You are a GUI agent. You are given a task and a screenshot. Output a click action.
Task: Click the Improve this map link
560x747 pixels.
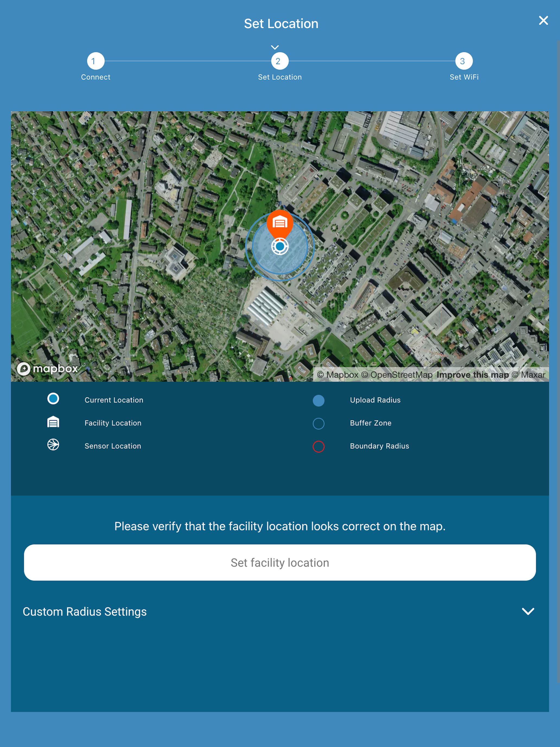click(473, 375)
